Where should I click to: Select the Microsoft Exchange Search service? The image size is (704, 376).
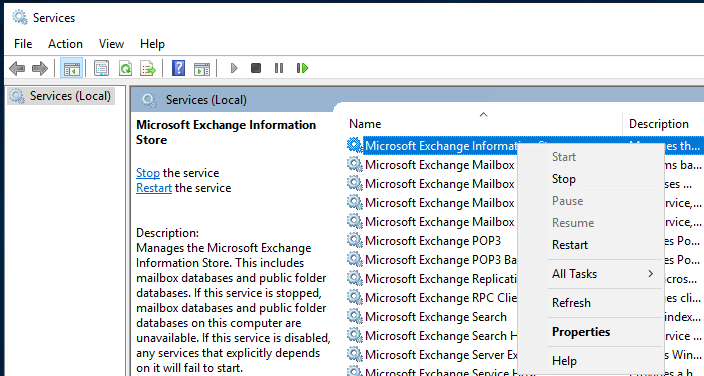(436, 317)
